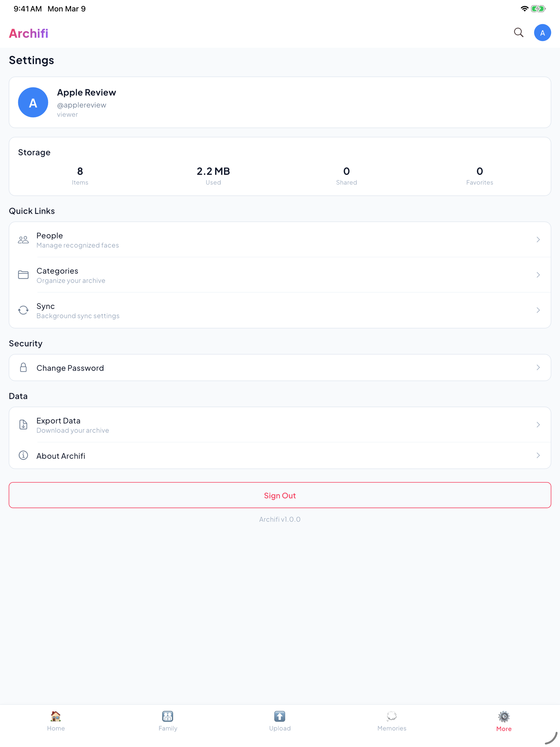The width and height of the screenshot is (560, 747).
Task: Expand the Categories row chevron
Action: (x=538, y=275)
